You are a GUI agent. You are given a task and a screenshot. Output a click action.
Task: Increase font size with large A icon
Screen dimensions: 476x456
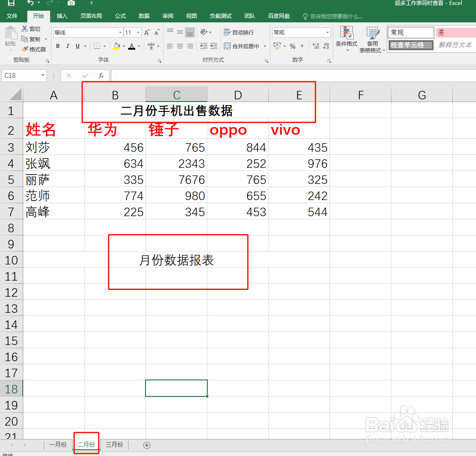pyautogui.click(x=147, y=33)
